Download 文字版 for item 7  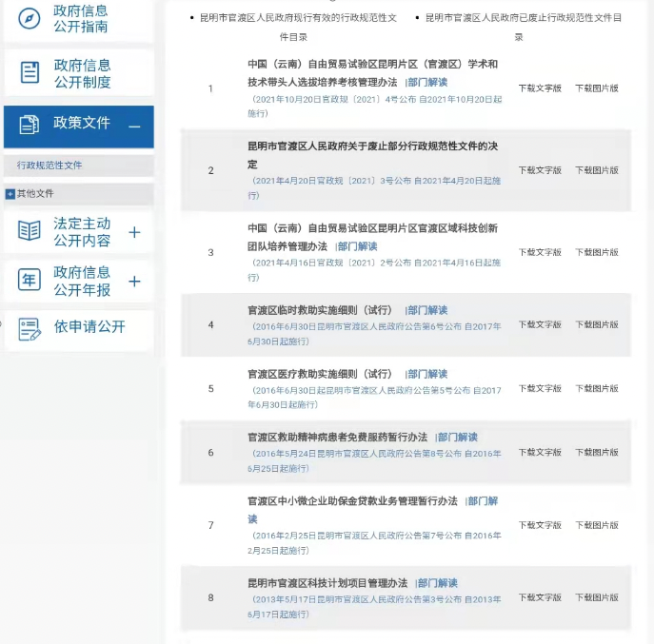(540, 525)
